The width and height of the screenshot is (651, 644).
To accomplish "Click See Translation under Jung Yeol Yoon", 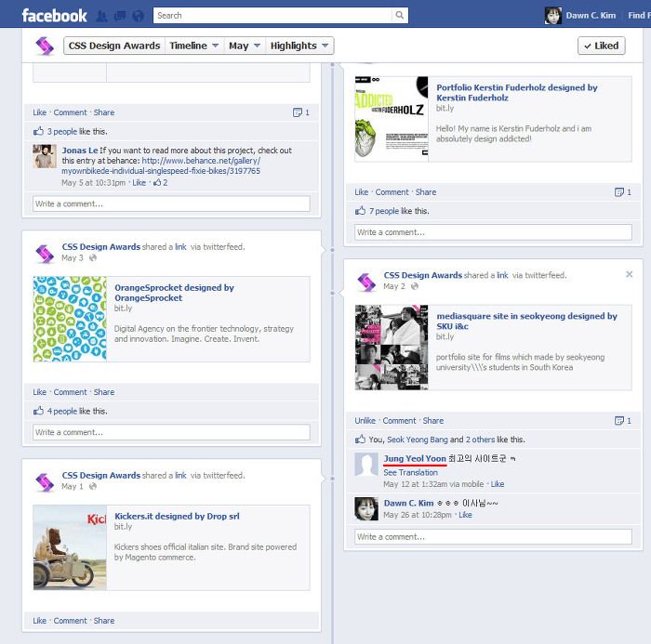I will click(x=410, y=473).
